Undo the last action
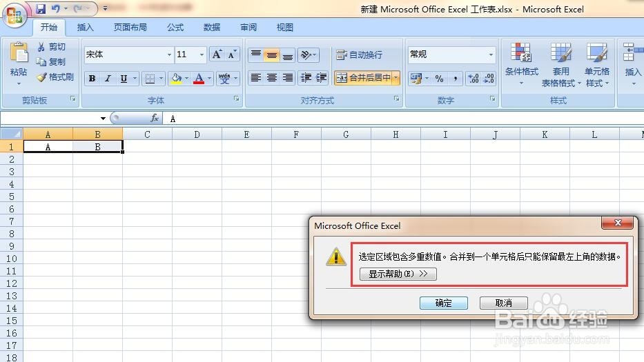The width and height of the screenshot is (644, 362). click(x=56, y=8)
